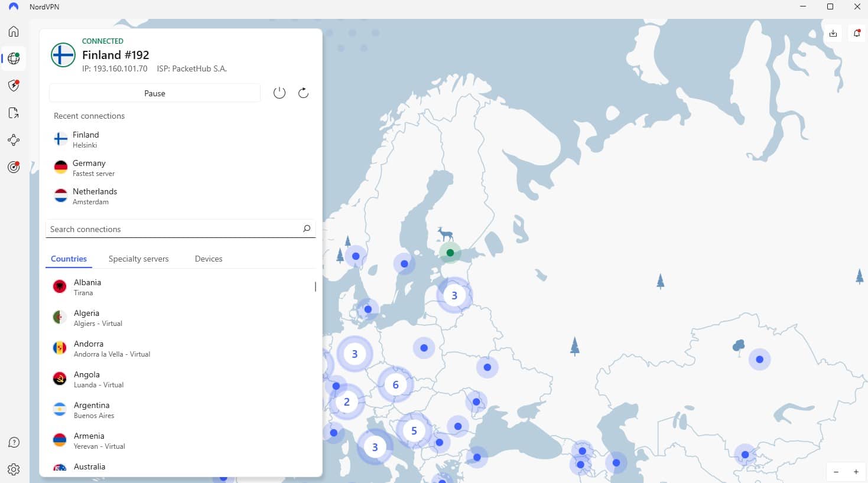Click the Norway server dot on the map
This screenshot has height=483, width=868.
[x=356, y=256]
